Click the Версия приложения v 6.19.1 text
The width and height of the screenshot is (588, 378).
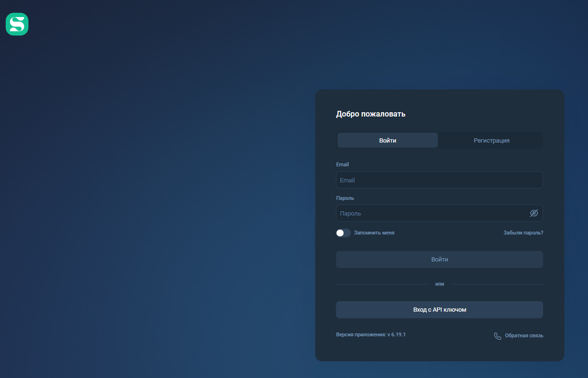[371, 334]
